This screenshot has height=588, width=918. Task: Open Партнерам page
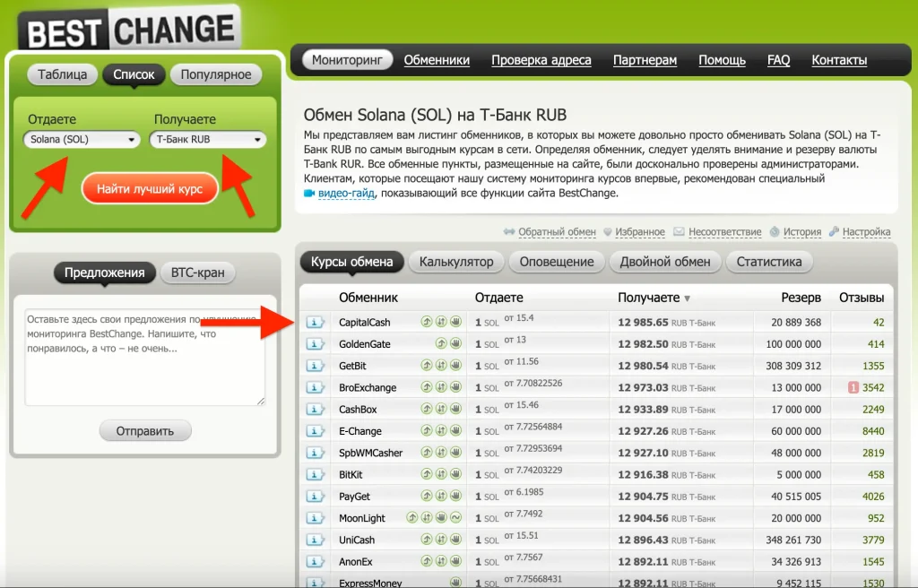(x=645, y=60)
